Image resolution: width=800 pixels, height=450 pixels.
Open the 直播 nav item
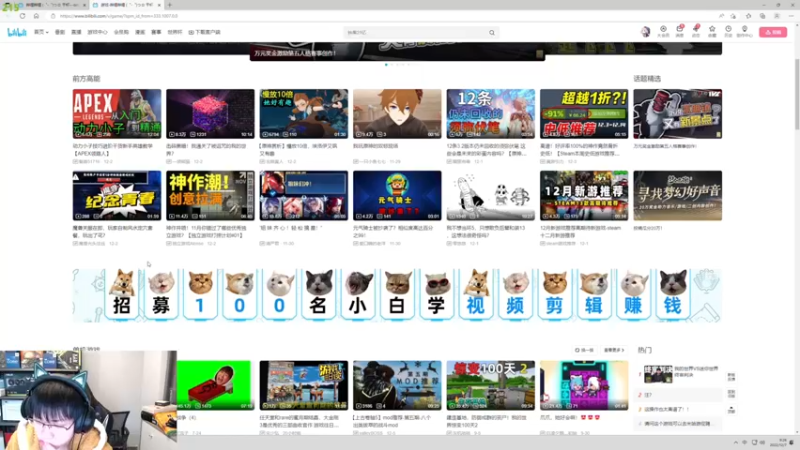point(76,32)
